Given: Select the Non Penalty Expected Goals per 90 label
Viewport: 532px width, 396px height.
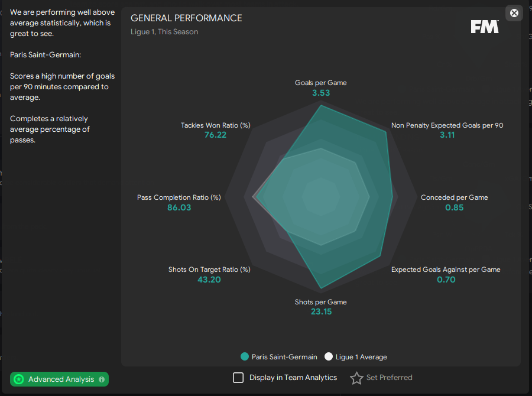Looking at the screenshot, I should (x=447, y=125).
